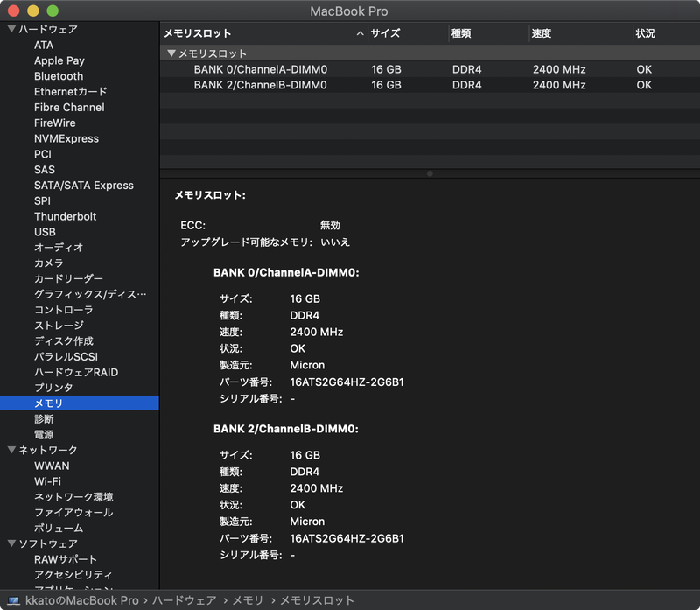The image size is (700, 610).
Task: Click the ハードウェア category label
Action: pyautogui.click(x=48, y=30)
